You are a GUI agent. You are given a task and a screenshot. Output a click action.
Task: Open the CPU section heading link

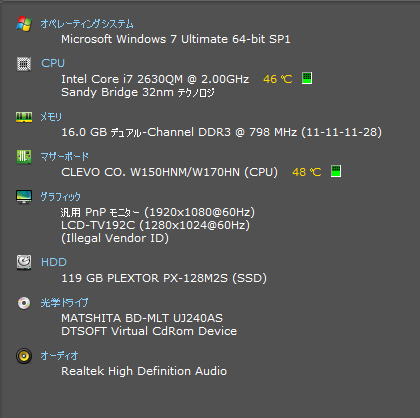(53, 63)
